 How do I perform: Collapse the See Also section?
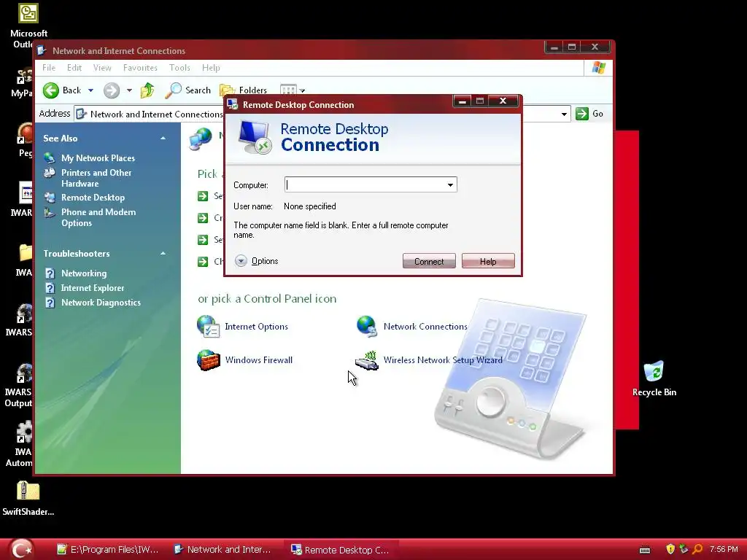tap(163, 138)
